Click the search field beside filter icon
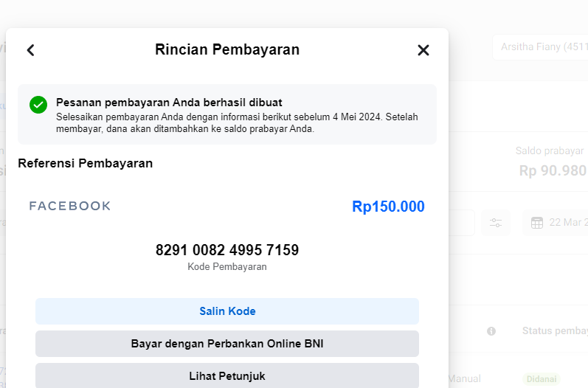 [x=462, y=223]
